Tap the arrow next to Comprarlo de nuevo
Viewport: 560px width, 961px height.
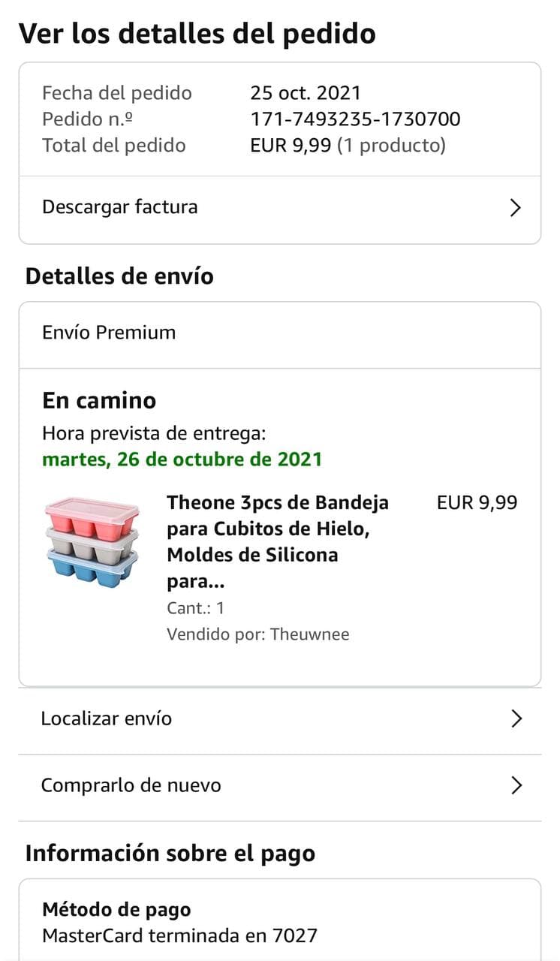click(516, 785)
